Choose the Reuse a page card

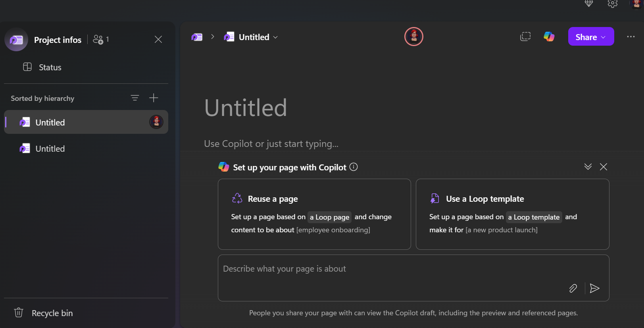314,214
